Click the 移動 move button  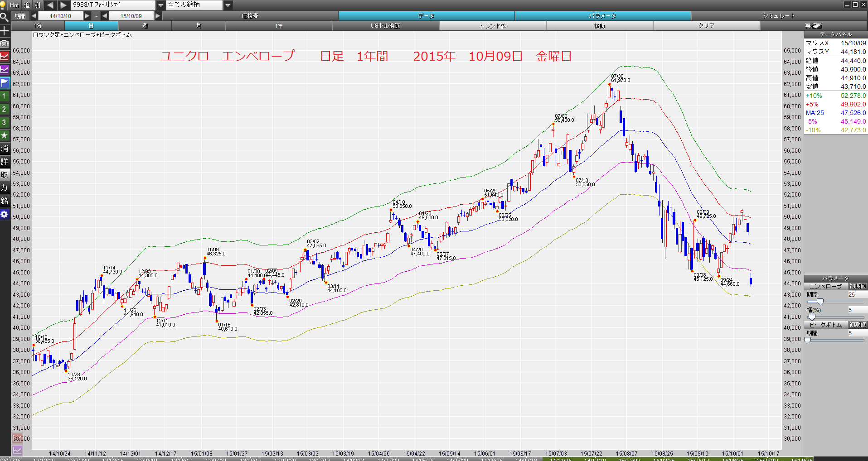pyautogui.click(x=600, y=26)
